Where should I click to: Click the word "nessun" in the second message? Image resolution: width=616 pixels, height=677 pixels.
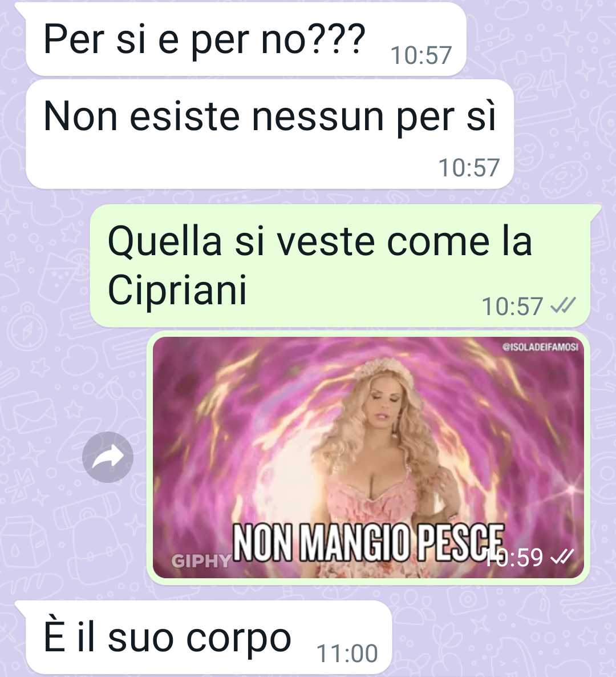pos(318,116)
